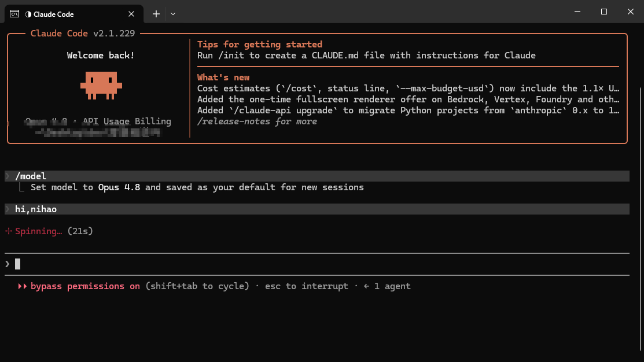
Task: Click the '/release-notes for more' text
Action: click(257, 121)
